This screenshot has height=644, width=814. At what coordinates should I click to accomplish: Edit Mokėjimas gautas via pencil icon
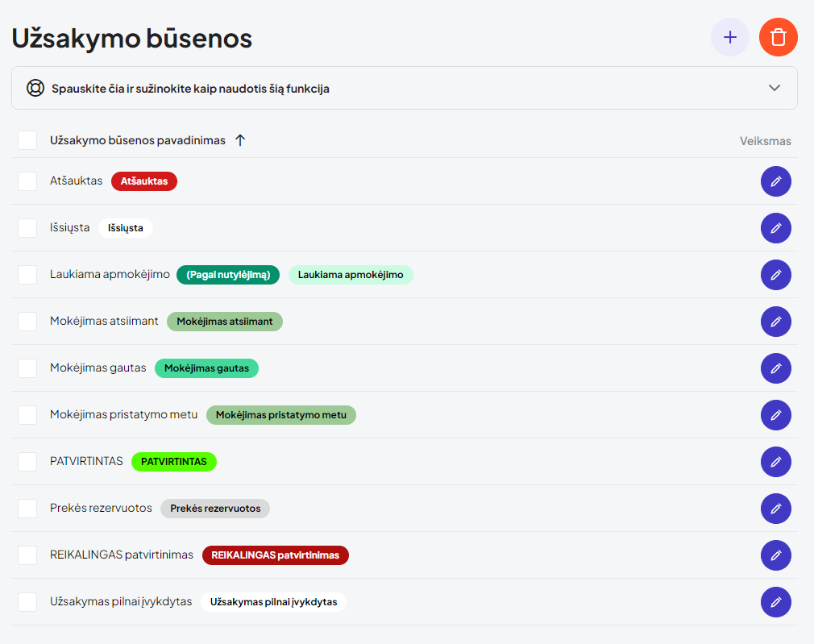[x=775, y=368]
